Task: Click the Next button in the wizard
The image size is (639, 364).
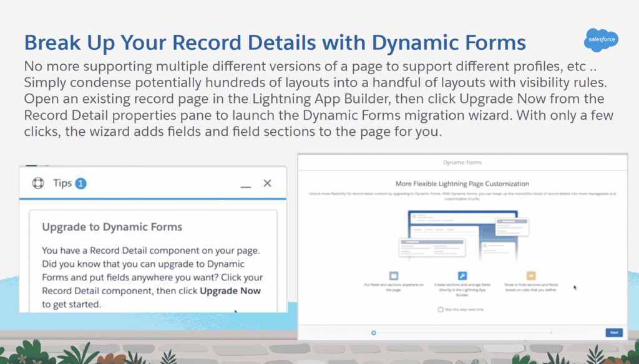Action: pyautogui.click(x=614, y=333)
